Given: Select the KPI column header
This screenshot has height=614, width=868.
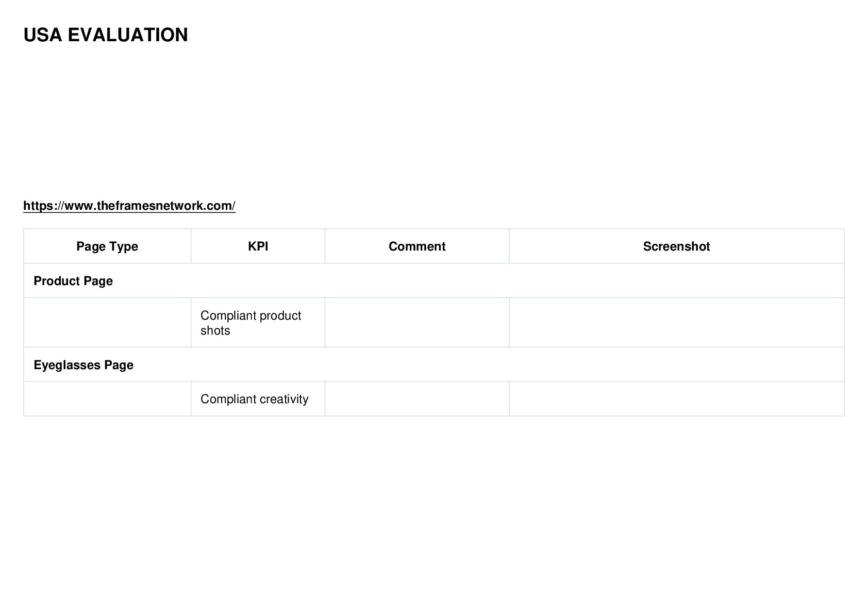Looking at the screenshot, I should (258, 246).
